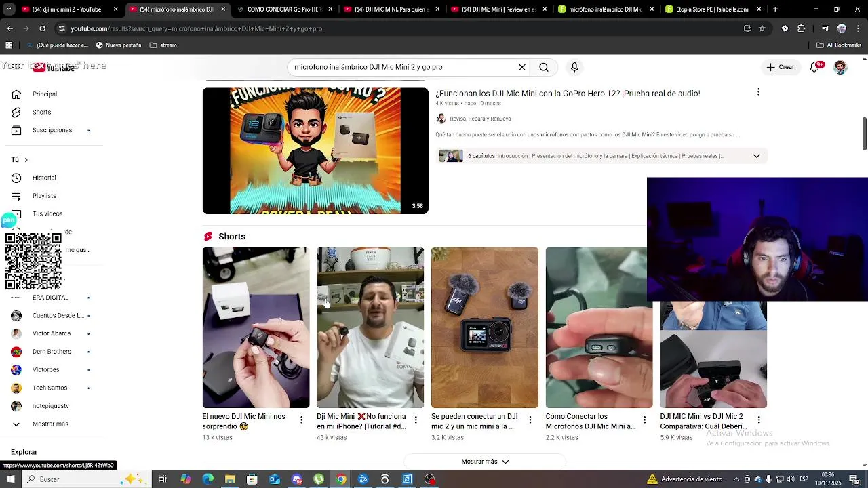Open the Chrome extensions puzzle icon
Image resolution: width=868 pixels, height=488 pixels.
[x=801, y=28]
